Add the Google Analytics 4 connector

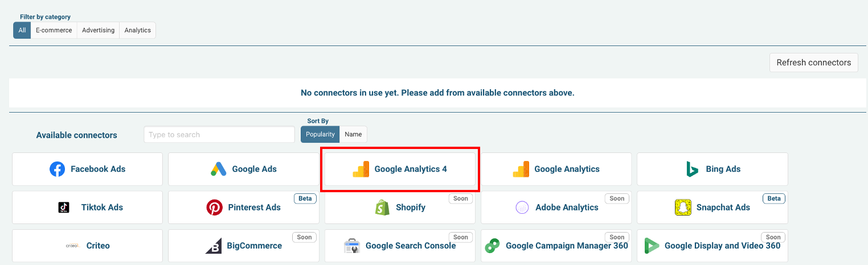click(400, 169)
